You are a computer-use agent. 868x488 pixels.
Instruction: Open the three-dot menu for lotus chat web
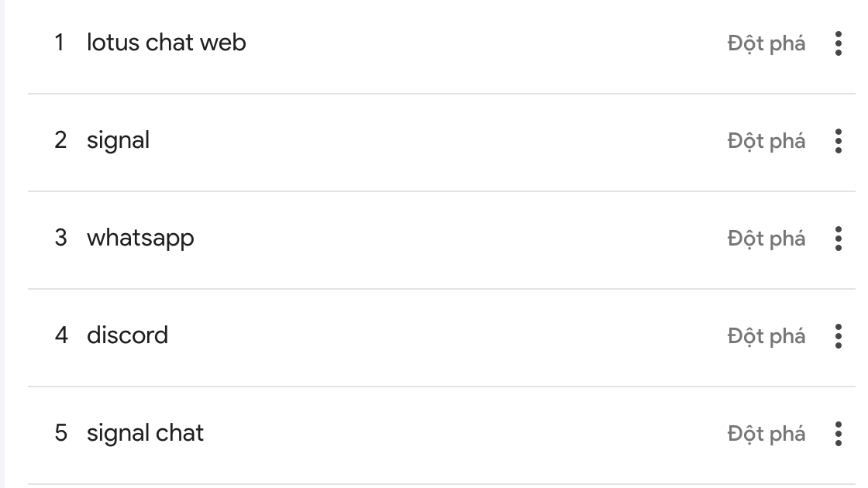pos(838,43)
